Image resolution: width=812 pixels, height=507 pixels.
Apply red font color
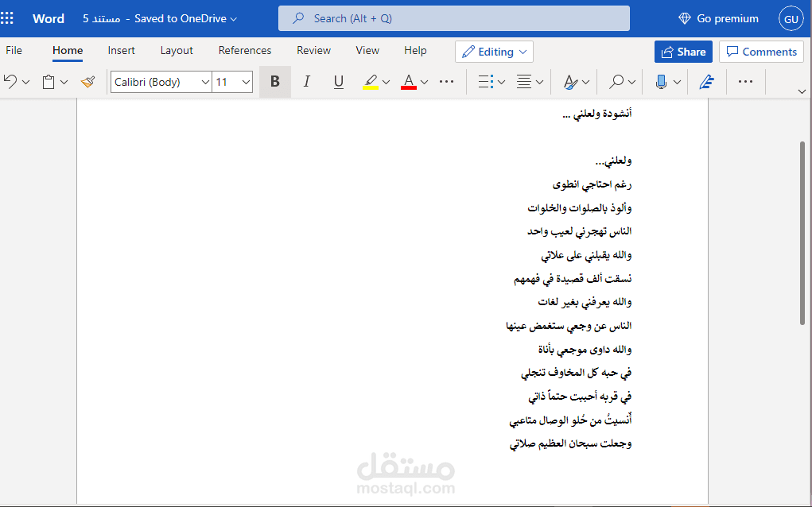click(x=409, y=82)
